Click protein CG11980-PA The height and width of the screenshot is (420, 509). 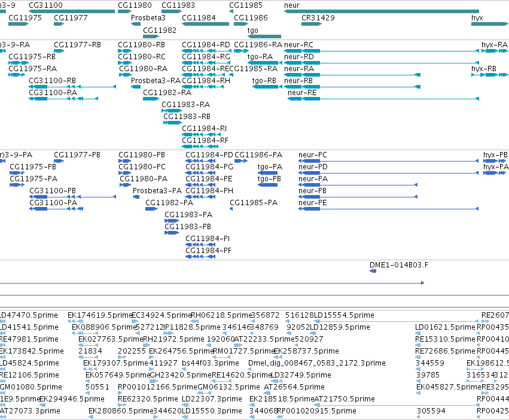(x=144, y=179)
